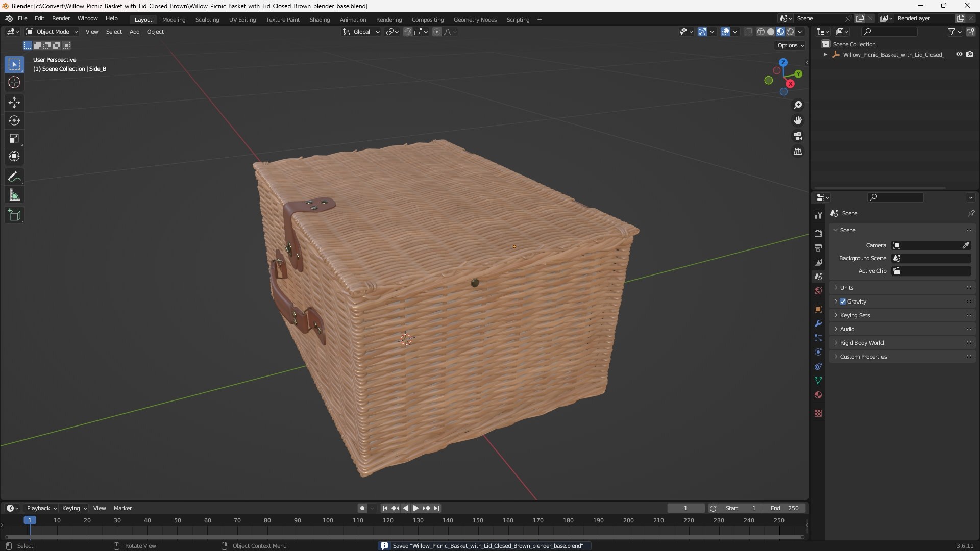Click the new collection icon in outliner
This screenshot has width=980, height=551.
point(971,32)
